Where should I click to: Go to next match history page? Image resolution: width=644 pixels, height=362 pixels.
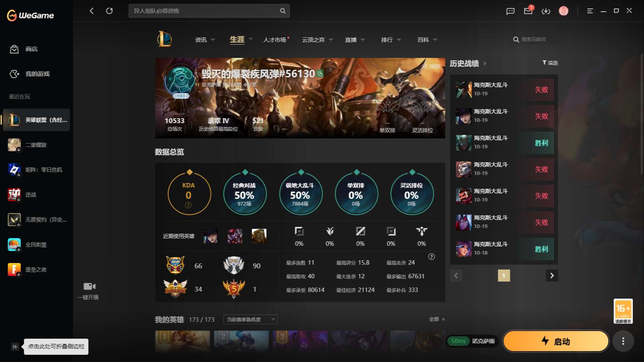[x=552, y=276]
